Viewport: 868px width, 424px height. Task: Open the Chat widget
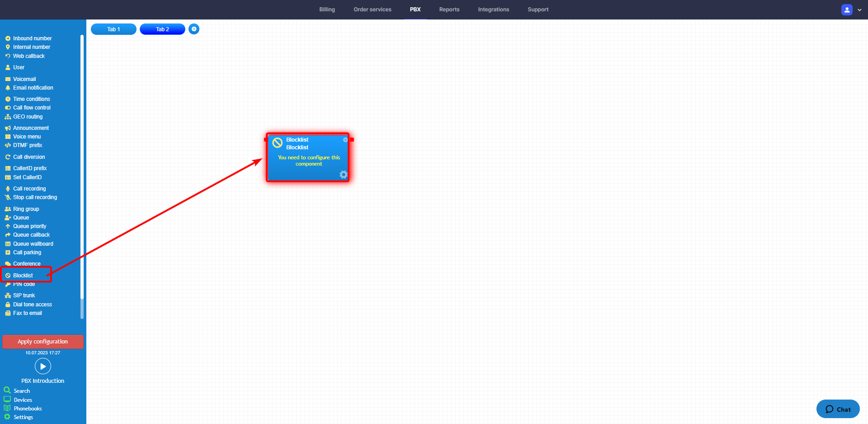click(838, 409)
